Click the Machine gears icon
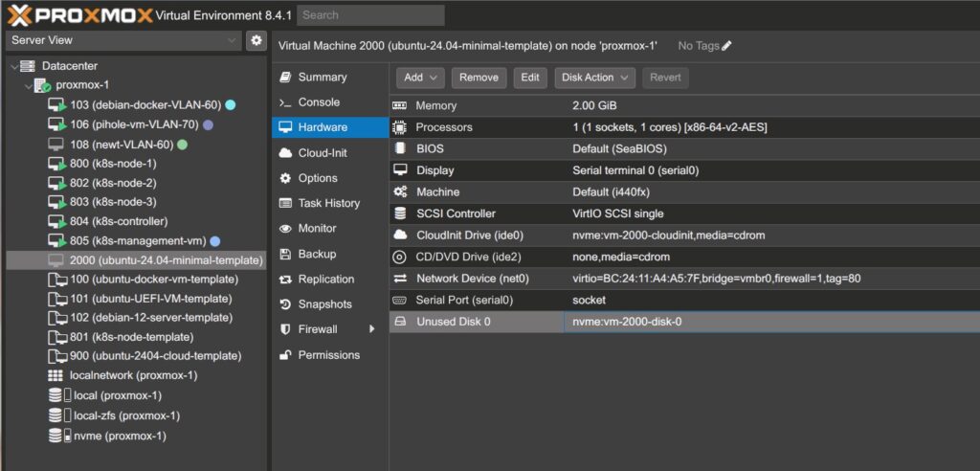Image resolution: width=980 pixels, height=471 pixels. click(x=400, y=191)
